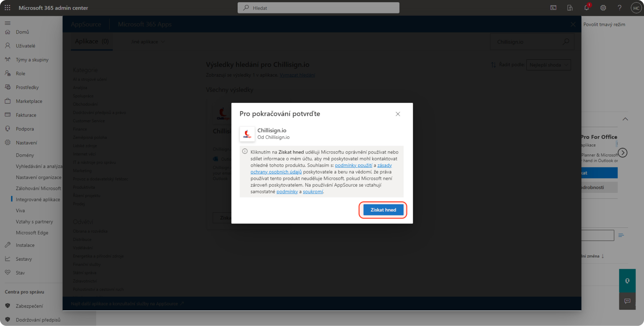Select Marketing category
Viewport: 644px width, 326px height.
(82, 171)
